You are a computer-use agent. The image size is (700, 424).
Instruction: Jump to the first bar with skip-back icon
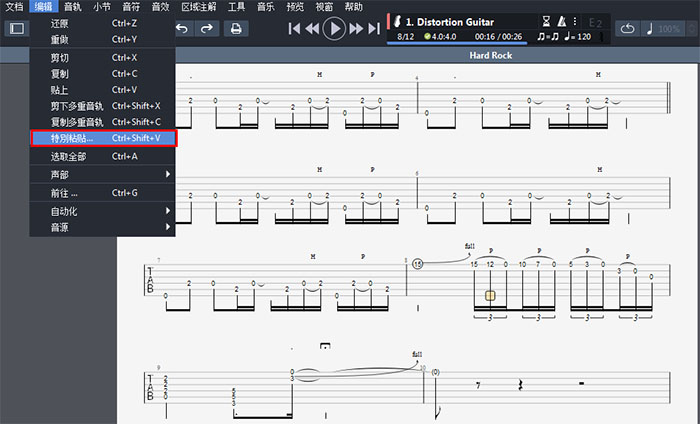coord(295,28)
